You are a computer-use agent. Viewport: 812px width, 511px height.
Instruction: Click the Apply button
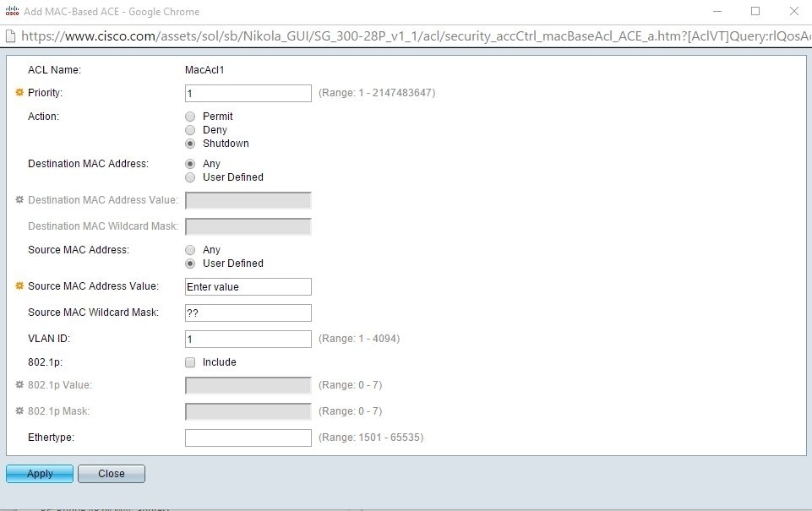tap(39, 474)
